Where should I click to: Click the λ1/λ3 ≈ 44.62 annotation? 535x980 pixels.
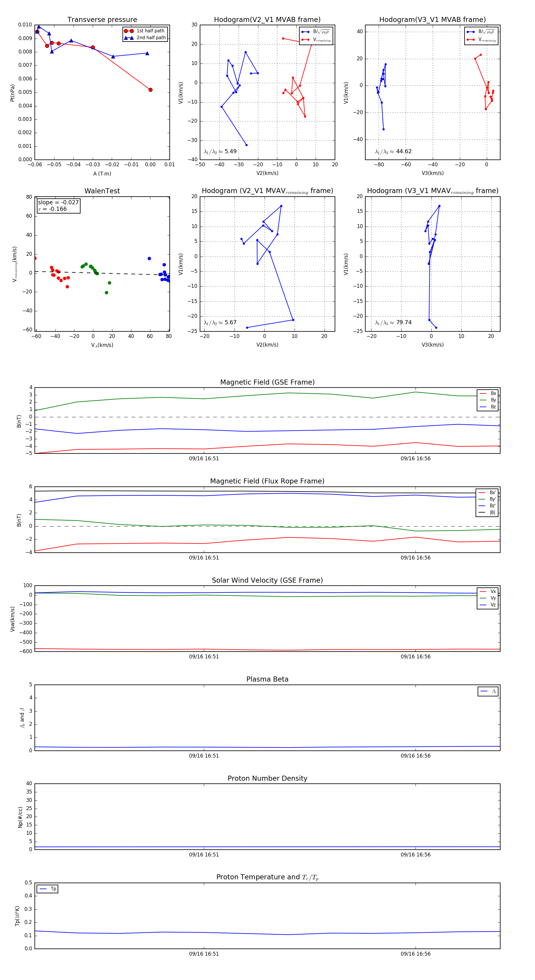(393, 151)
